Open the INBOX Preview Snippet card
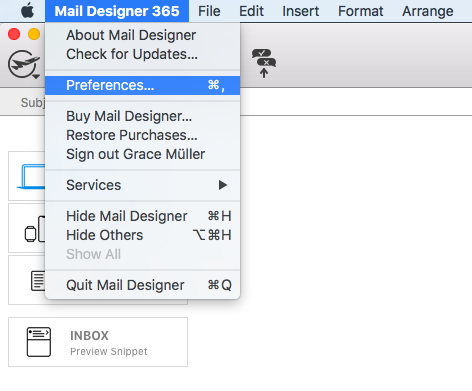 tap(98, 342)
